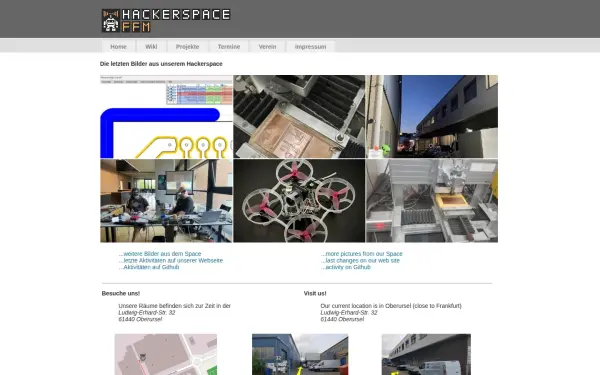The width and height of the screenshot is (600, 375).
Task: Click the Hackerspace FFM logo
Action: pyautogui.click(x=166, y=20)
